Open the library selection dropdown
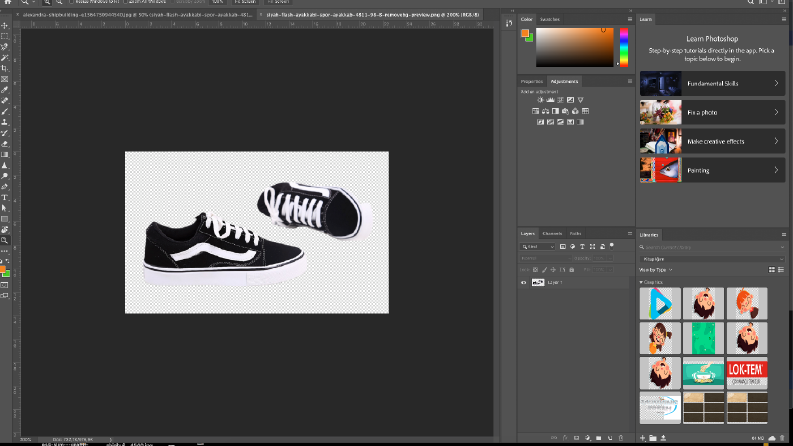 point(712,259)
